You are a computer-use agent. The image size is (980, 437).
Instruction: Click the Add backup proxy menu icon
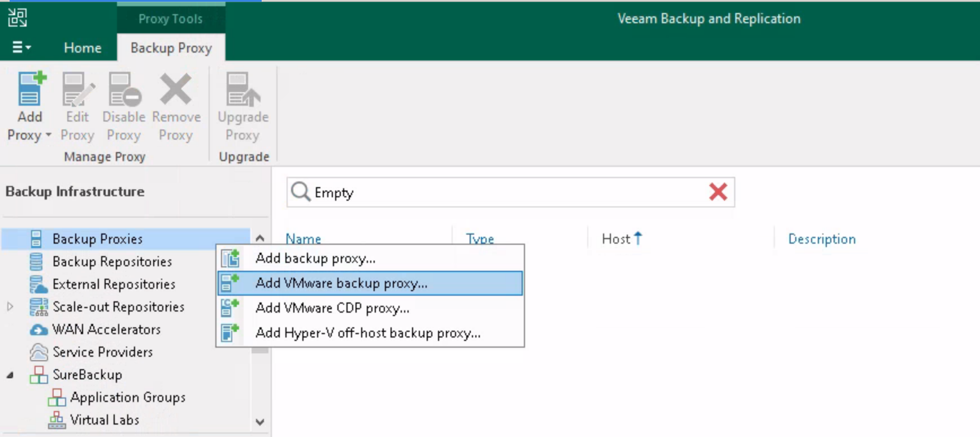tap(230, 258)
